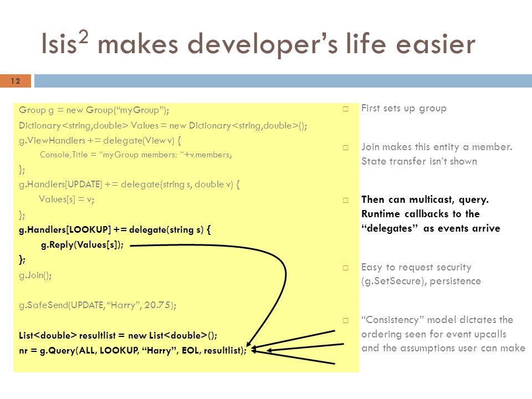532x399 pixels.
Task: Click the nr = g.Query(ALL, LOOKUP...) line
Action: pyautogui.click(x=132, y=350)
